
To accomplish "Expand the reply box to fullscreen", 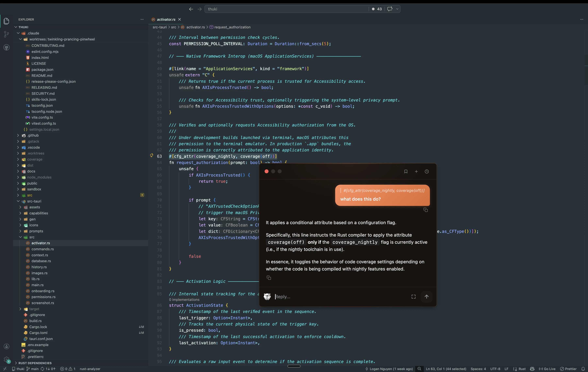I will point(413,296).
